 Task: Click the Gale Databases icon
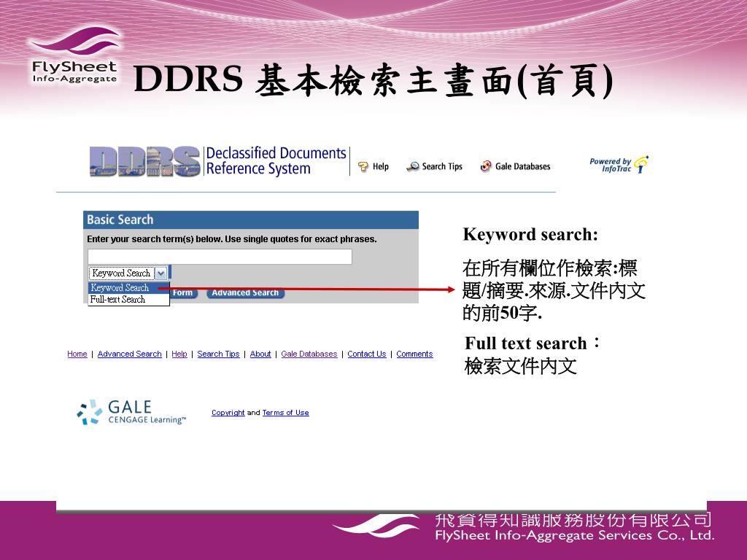tap(486, 166)
